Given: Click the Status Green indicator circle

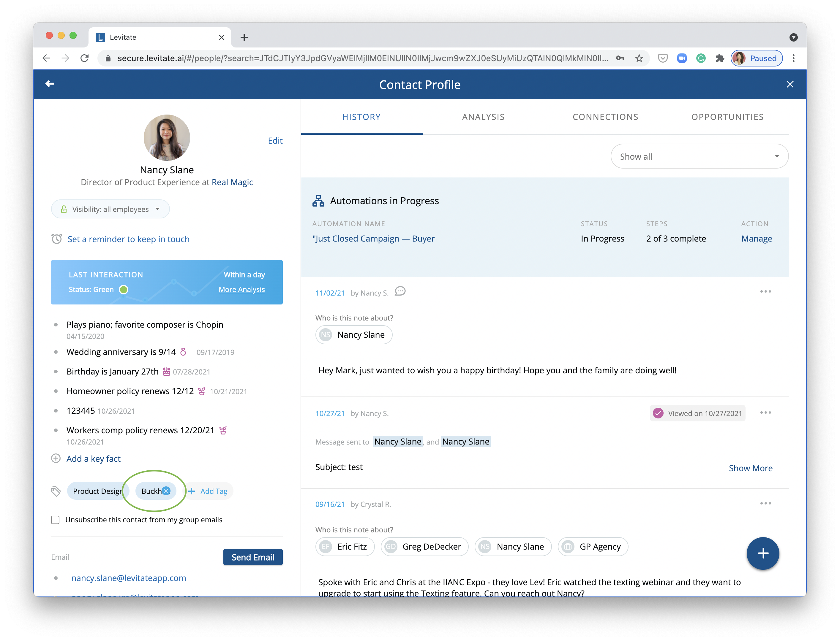Looking at the screenshot, I should pos(123,290).
